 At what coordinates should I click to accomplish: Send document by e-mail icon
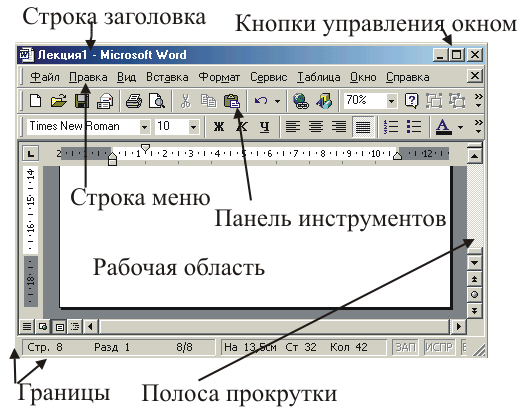point(105,101)
